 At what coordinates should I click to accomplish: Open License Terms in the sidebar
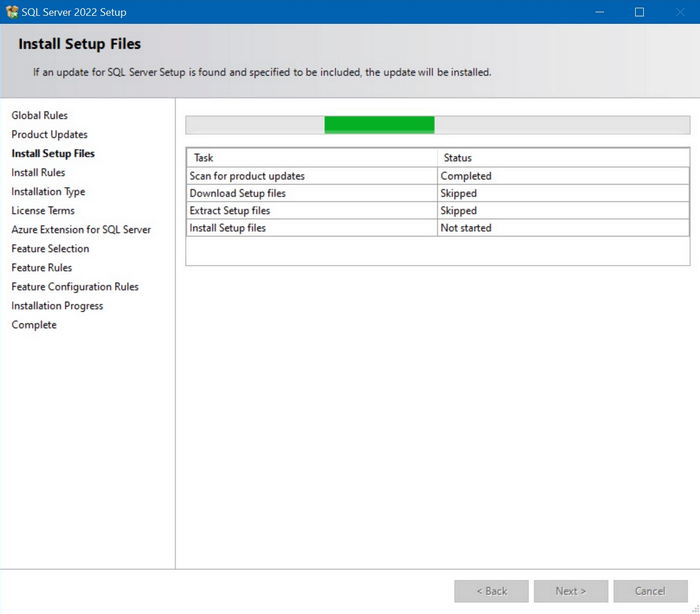[43, 211]
